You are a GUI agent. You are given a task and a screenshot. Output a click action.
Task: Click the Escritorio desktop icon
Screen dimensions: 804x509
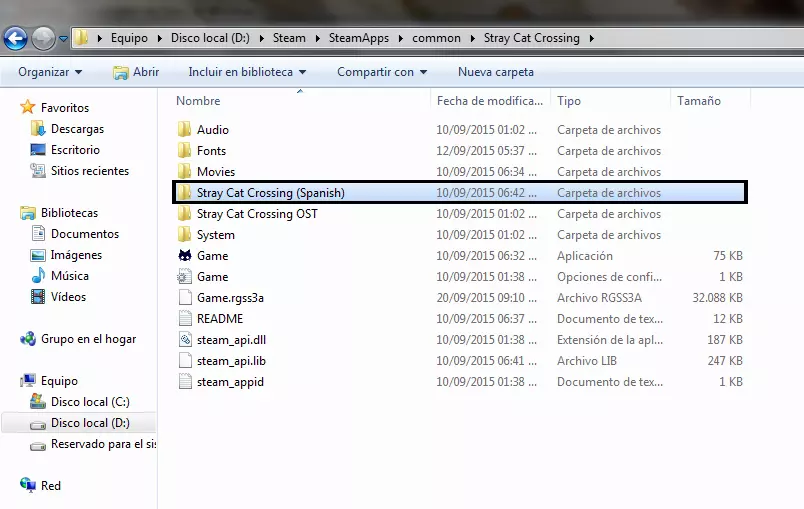[x=37, y=149]
